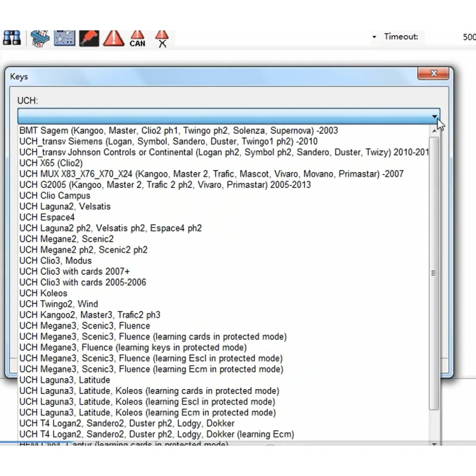The image size is (476, 476).
Task: Click the warning icon with X
Action: pyautogui.click(x=162, y=39)
